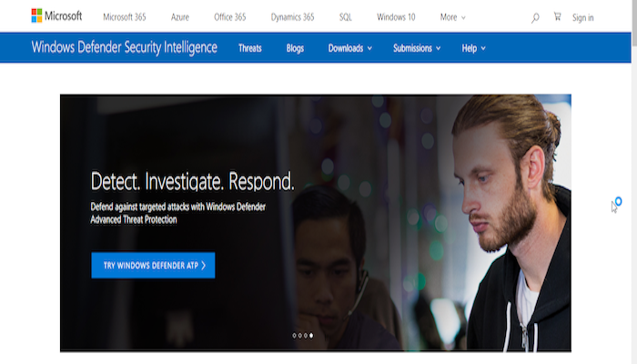Select the third carousel dot

306,336
